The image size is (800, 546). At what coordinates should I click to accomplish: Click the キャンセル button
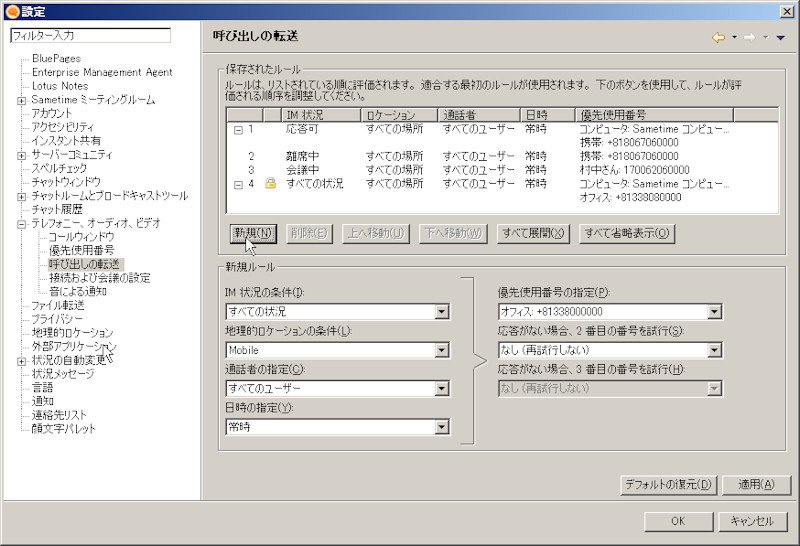[x=753, y=521]
